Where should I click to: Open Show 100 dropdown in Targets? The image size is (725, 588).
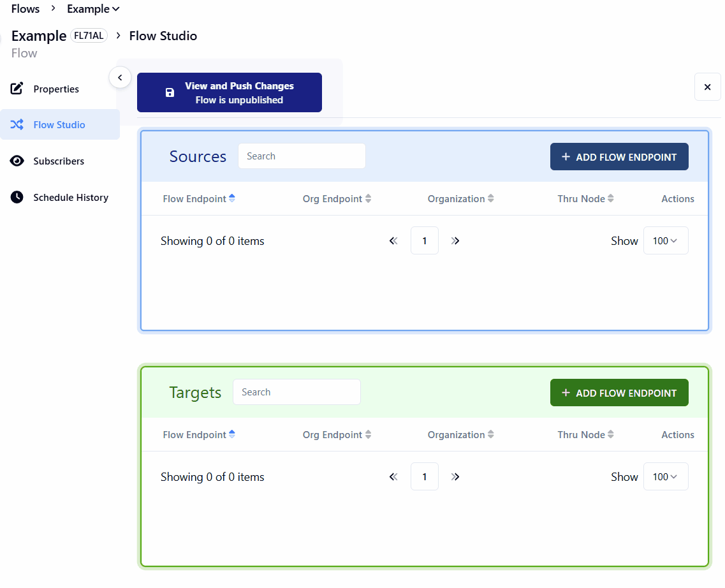click(665, 476)
